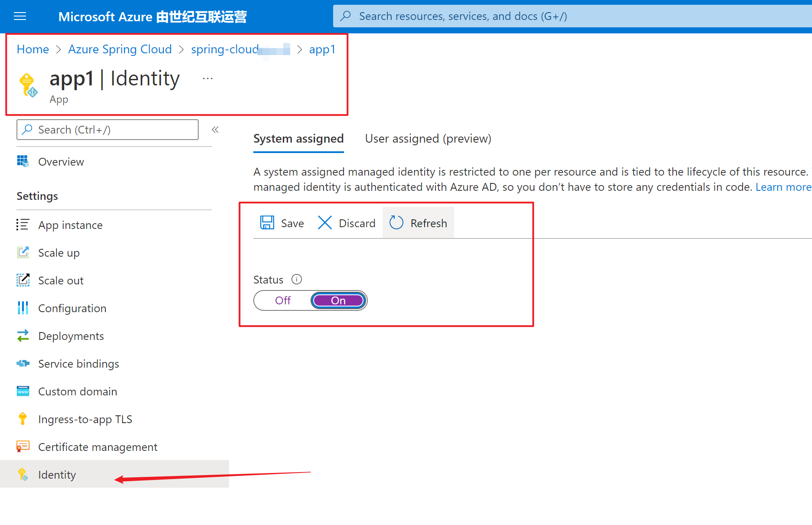Focus the top resource search bar

564,16
